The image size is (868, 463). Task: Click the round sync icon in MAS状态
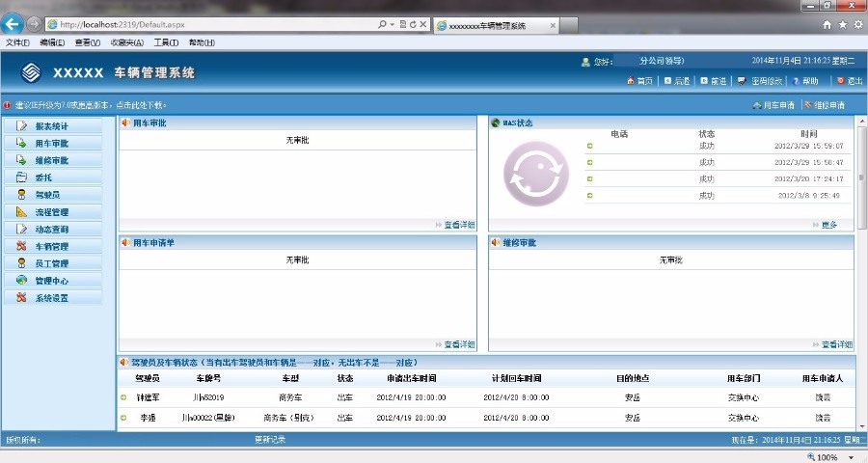click(x=536, y=174)
